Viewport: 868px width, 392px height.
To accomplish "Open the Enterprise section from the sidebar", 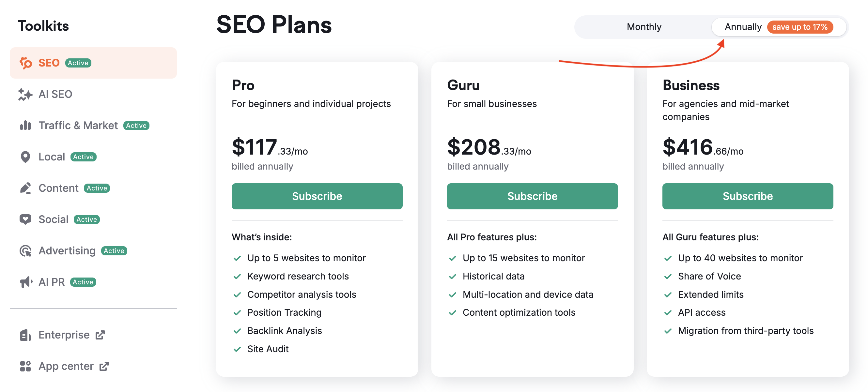I will [x=65, y=335].
